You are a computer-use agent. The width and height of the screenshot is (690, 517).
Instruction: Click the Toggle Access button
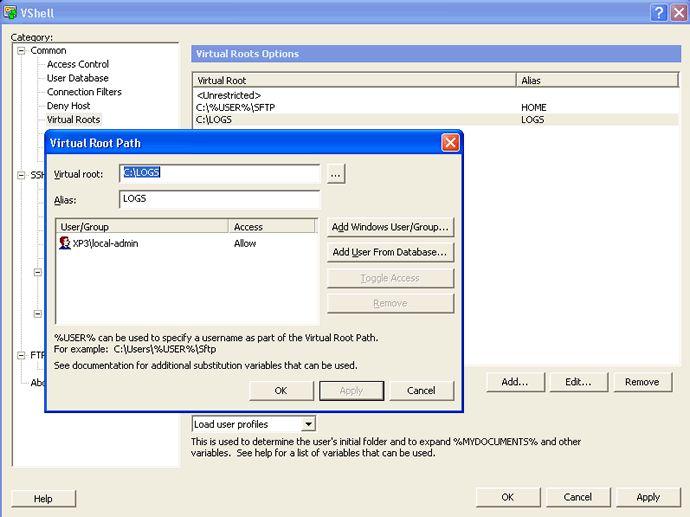(390, 278)
